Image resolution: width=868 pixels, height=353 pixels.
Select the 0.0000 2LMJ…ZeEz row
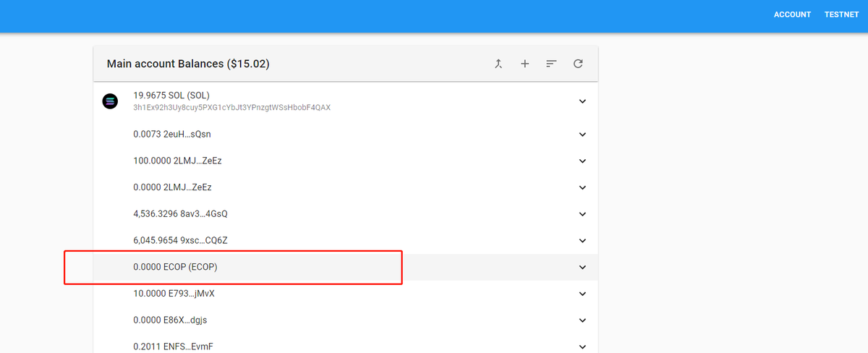(x=346, y=187)
